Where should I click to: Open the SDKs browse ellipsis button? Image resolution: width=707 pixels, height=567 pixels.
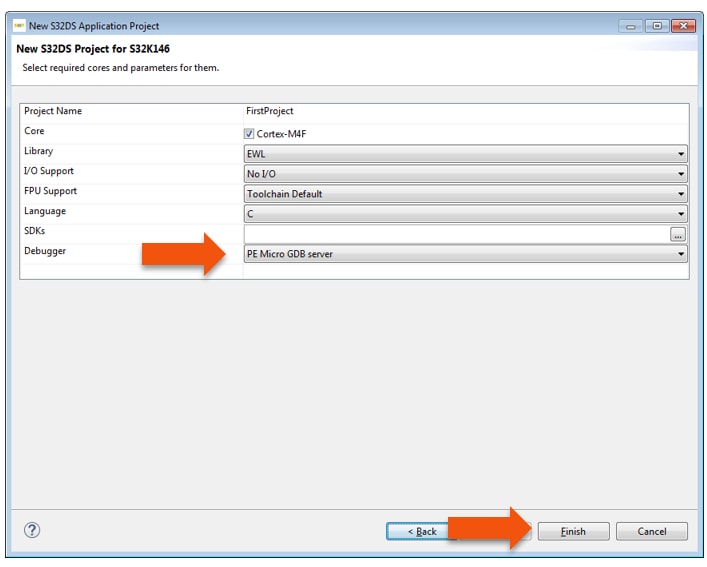[x=678, y=234]
